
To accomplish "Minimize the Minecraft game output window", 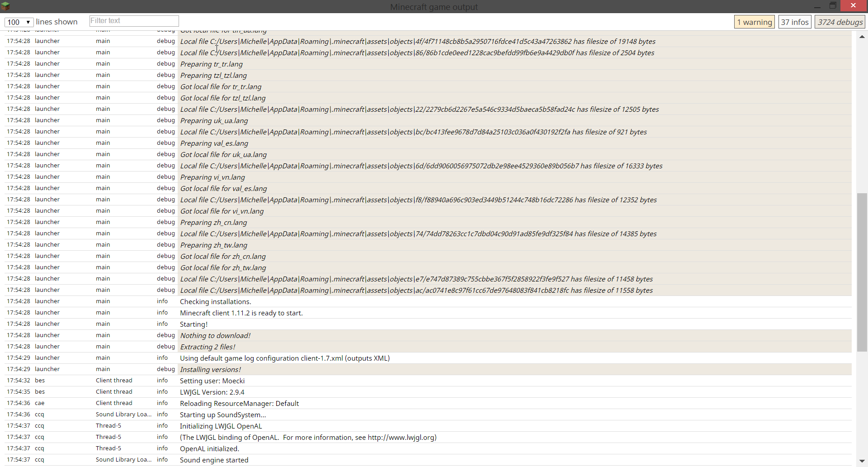I will tap(817, 6).
